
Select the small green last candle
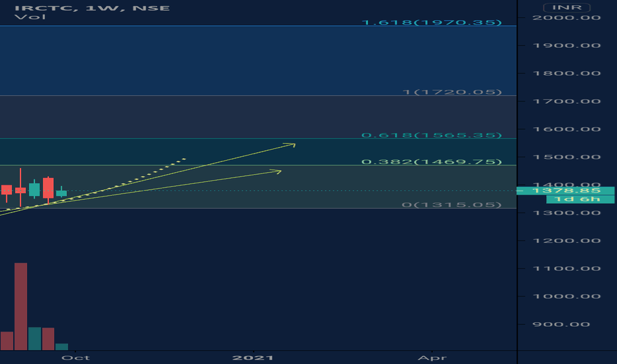coord(62,193)
